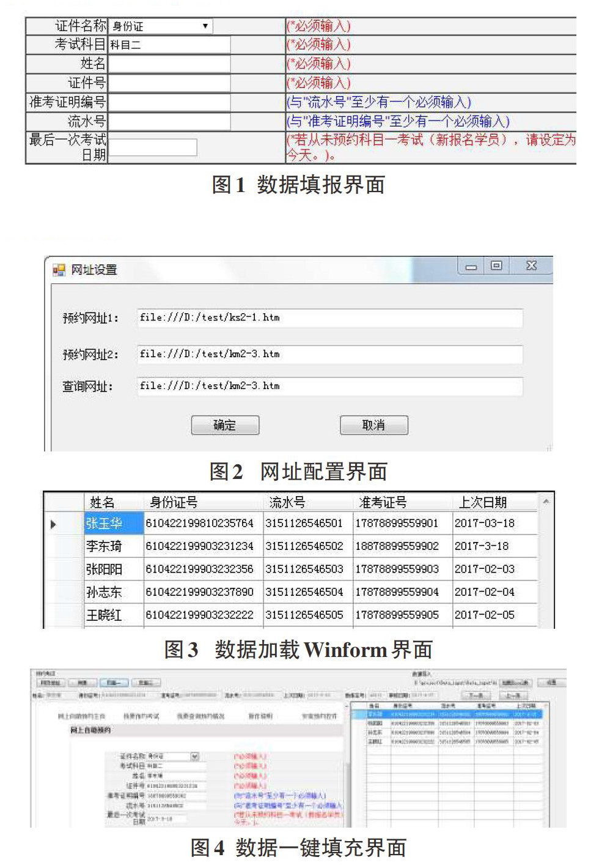Click the 最后一次考试日期 input in Figure 1
The height and width of the screenshot is (868, 599).
point(153,147)
